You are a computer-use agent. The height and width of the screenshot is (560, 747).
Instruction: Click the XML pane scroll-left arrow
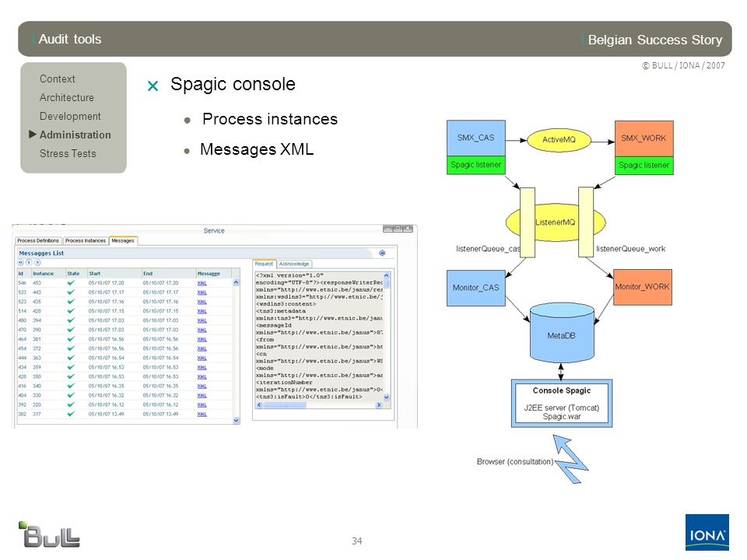click(259, 404)
